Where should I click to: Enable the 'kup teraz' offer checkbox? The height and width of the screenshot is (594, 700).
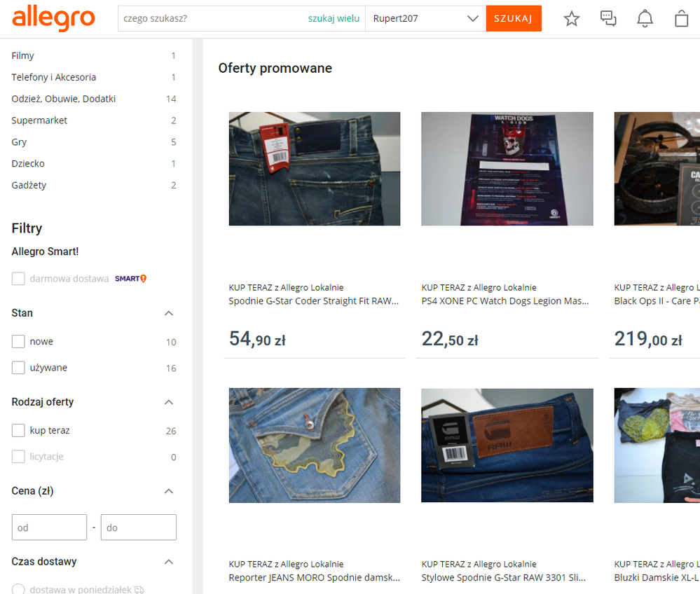click(18, 431)
